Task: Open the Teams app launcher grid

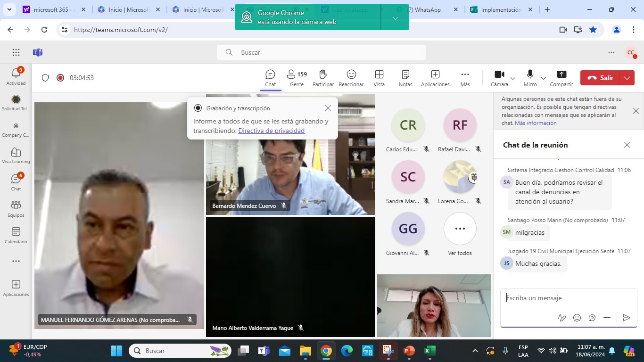Action: coord(16,52)
